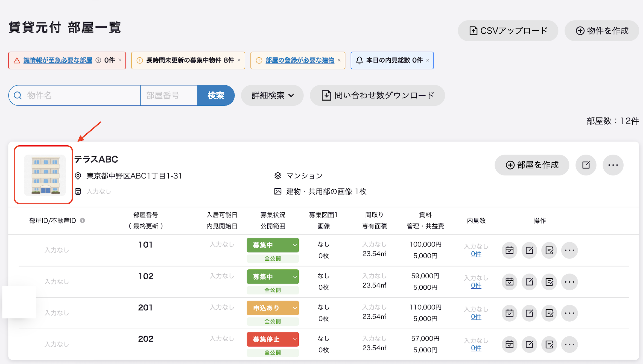Click the 部屋を作成 button

point(532,165)
